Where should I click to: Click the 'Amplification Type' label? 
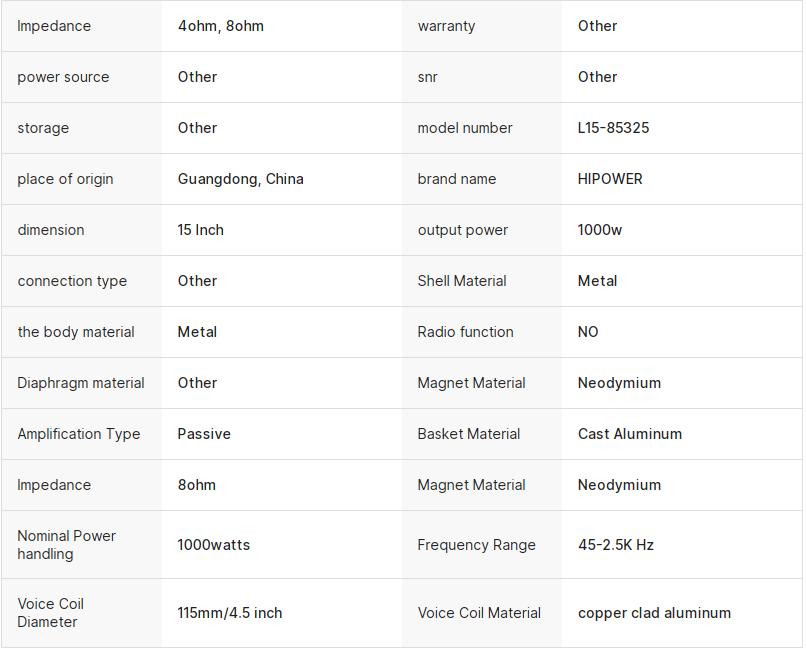coord(79,433)
